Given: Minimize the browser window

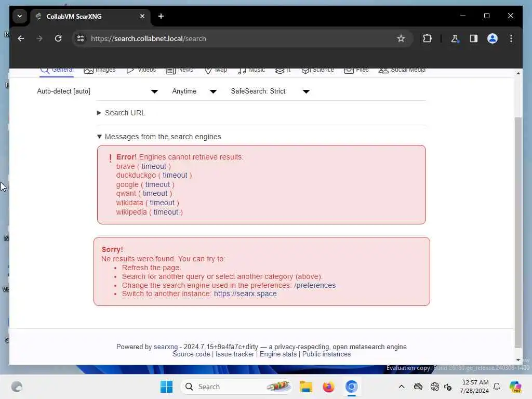Looking at the screenshot, I should click(x=463, y=16).
